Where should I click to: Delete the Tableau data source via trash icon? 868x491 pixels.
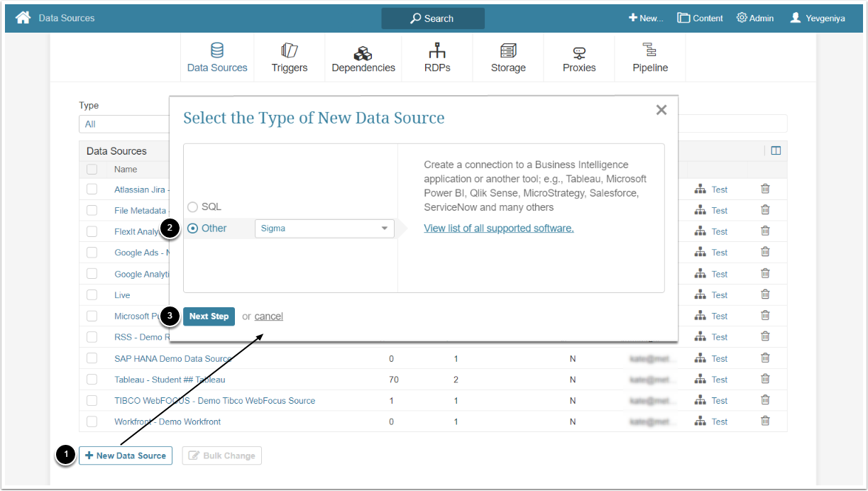pos(765,379)
